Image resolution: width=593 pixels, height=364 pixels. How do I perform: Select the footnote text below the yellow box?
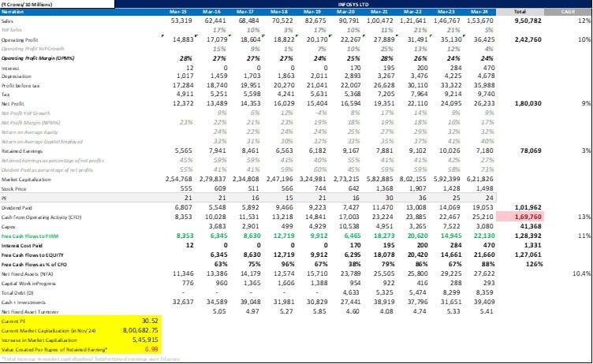(91, 358)
